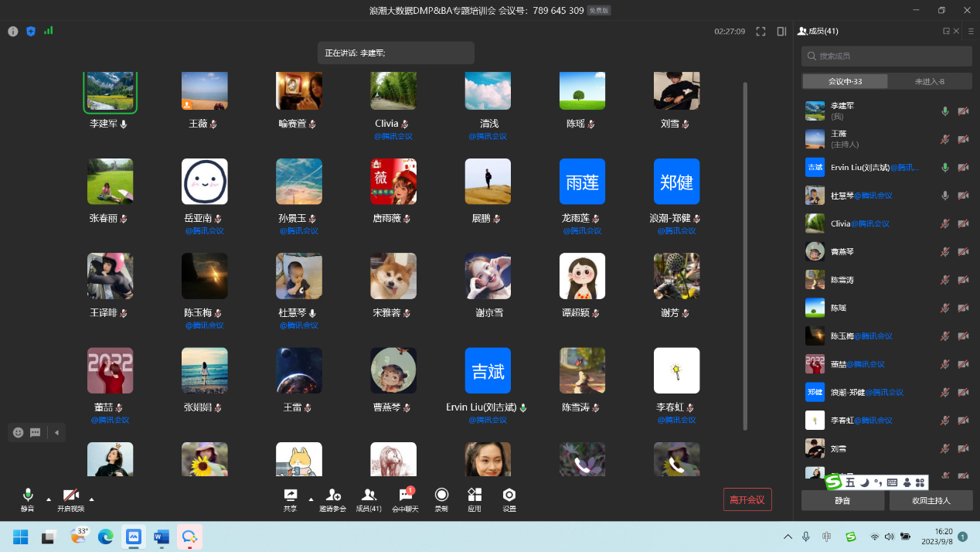
Task: Switch to the 未进入·8 tab
Action: tap(929, 82)
